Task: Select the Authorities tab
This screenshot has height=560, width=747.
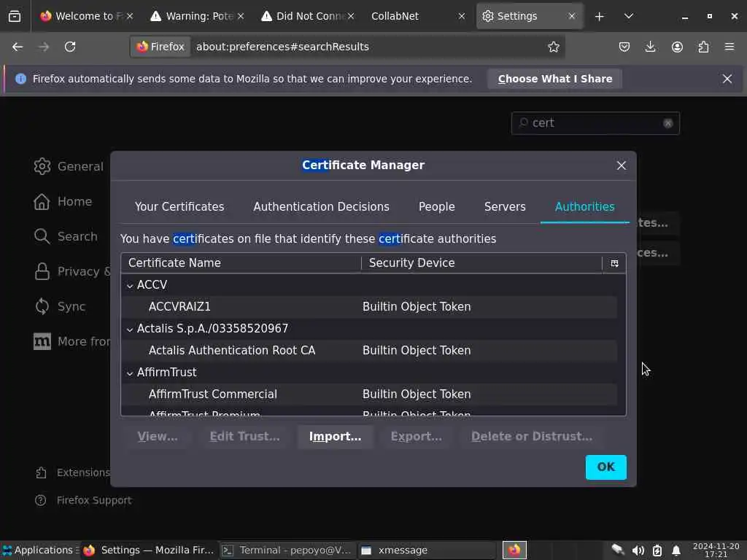Action: tap(584, 206)
